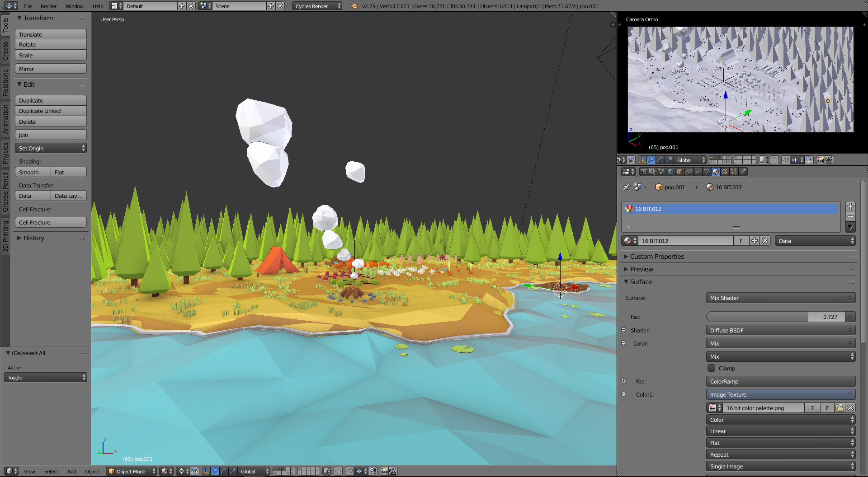Image resolution: width=868 pixels, height=477 pixels.
Task: Pin the material datablock with the pin icon
Action: point(626,187)
